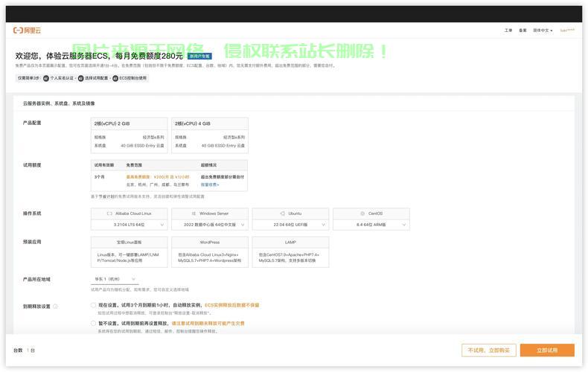Click the 云服务器实例、系统盘、系统及镜像 section heading

click(59, 103)
